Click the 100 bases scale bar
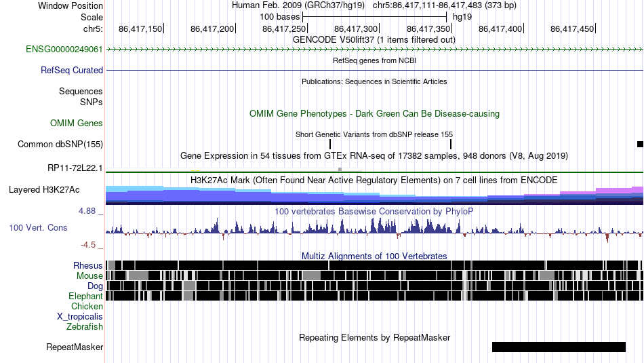The width and height of the screenshot is (644, 363). click(x=375, y=17)
